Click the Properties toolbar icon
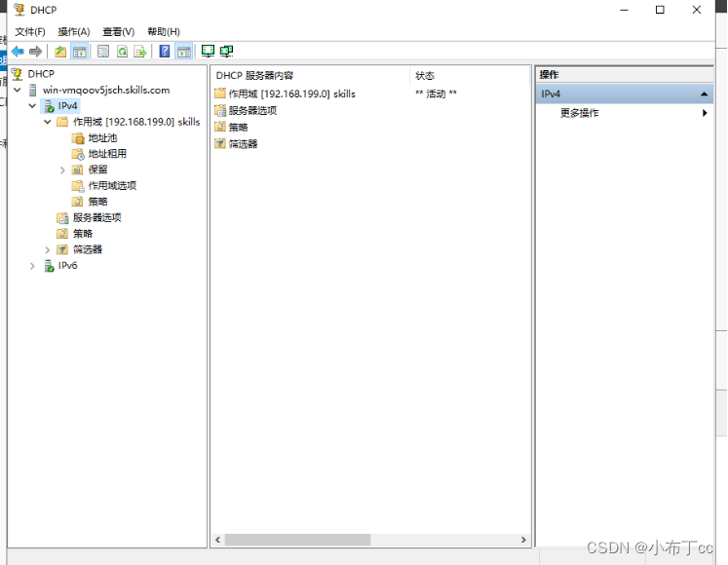The height and width of the screenshot is (565, 728). (103, 52)
